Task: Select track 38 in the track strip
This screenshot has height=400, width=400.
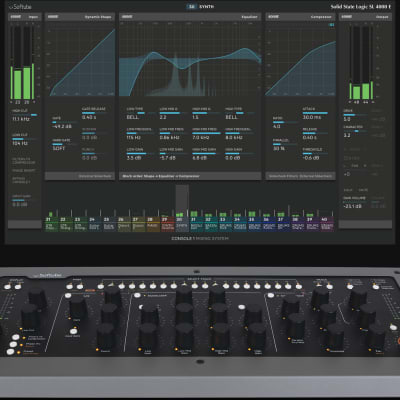Action: tap(298, 223)
